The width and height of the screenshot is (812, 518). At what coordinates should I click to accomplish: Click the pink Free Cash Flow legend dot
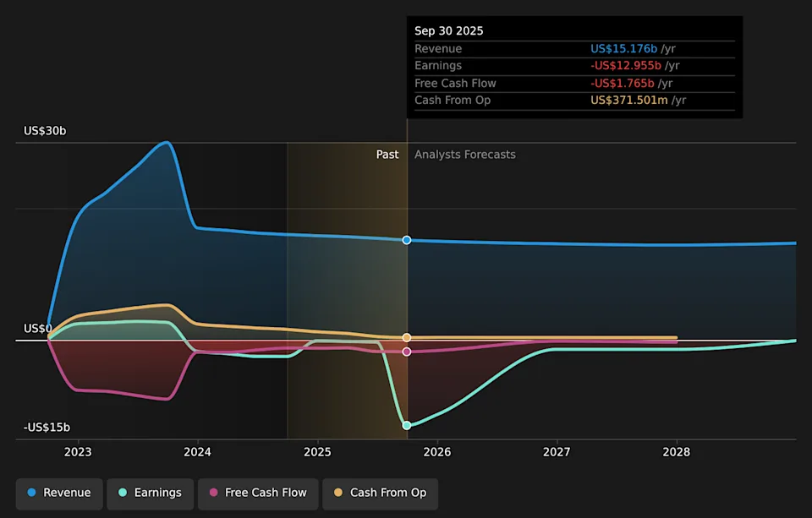tap(214, 493)
